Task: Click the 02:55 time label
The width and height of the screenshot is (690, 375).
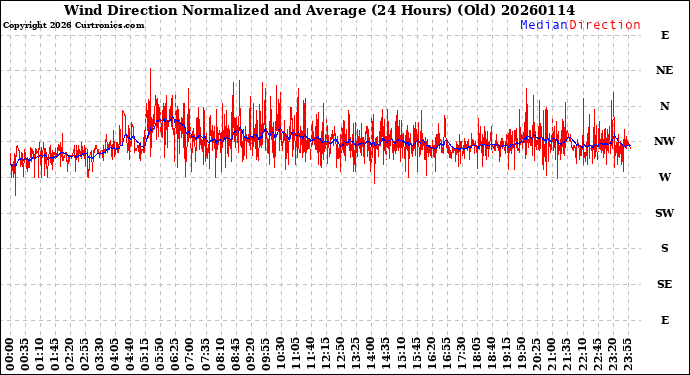Action: tap(84, 354)
